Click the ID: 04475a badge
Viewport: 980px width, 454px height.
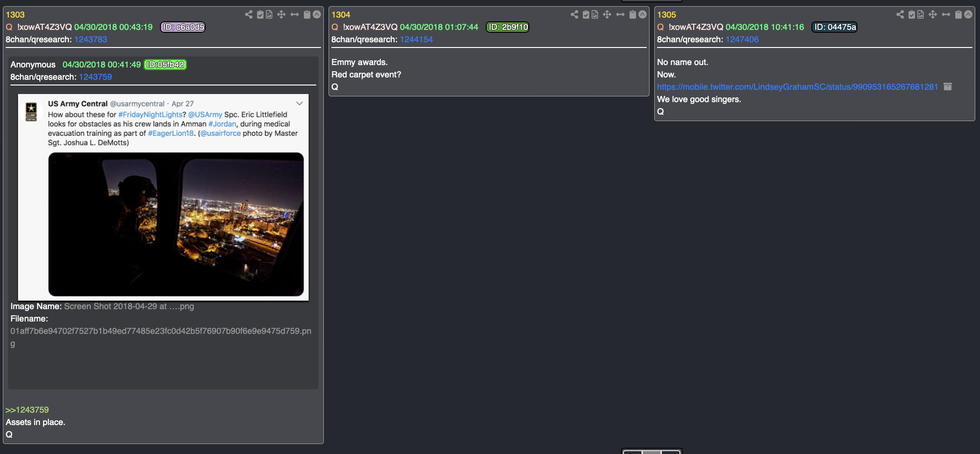click(x=835, y=27)
